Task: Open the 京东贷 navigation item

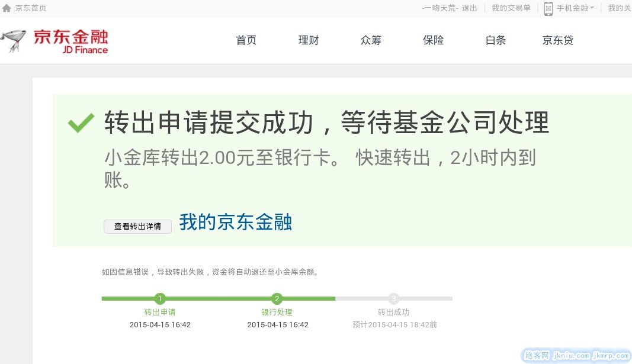Action: [558, 40]
